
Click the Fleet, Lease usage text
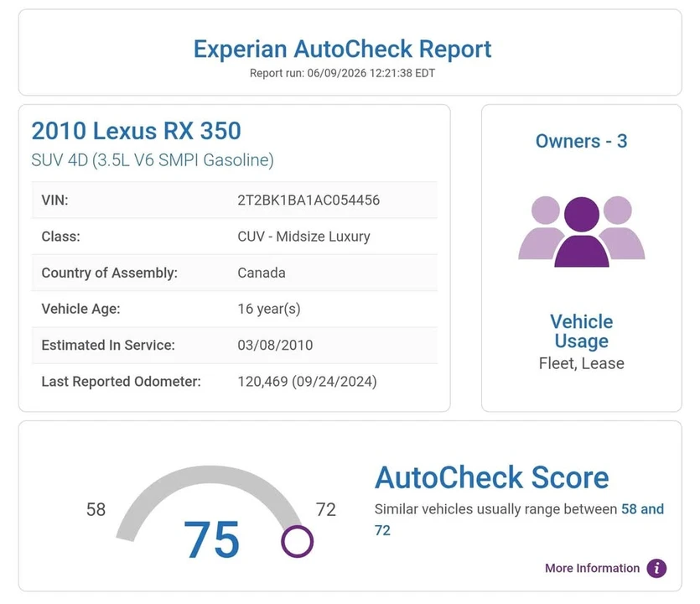pos(581,363)
